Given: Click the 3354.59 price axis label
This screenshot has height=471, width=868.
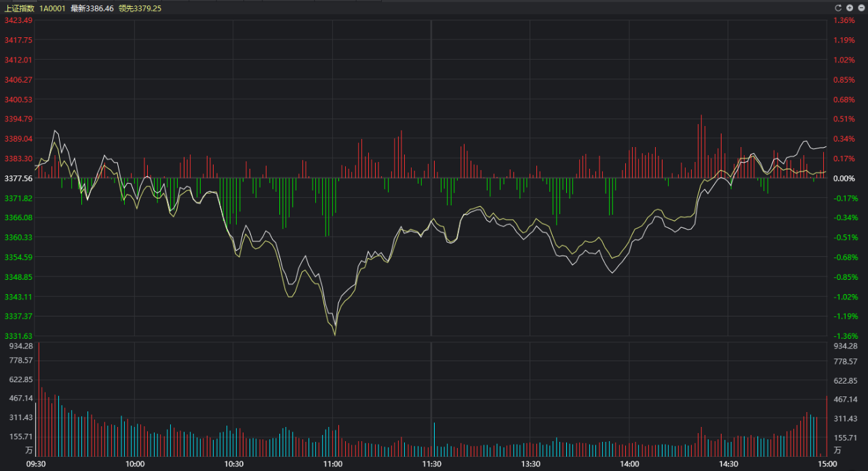Looking at the screenshot, I should (18, 257).
